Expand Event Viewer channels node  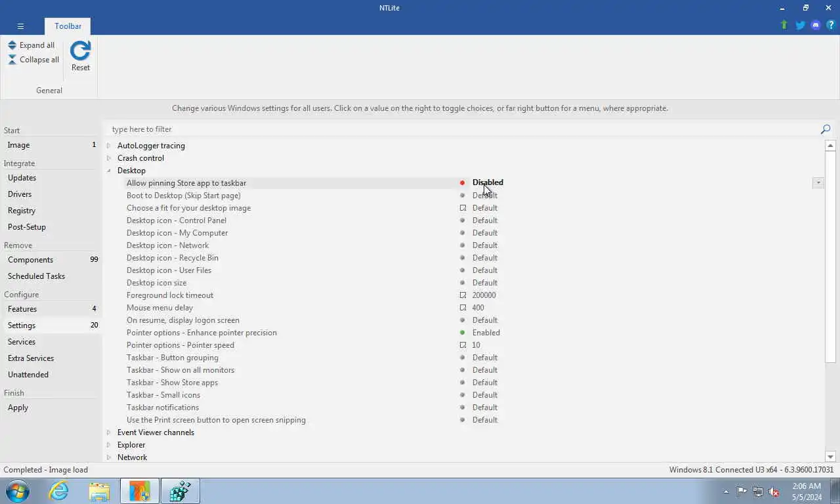[x=109, y=432]
